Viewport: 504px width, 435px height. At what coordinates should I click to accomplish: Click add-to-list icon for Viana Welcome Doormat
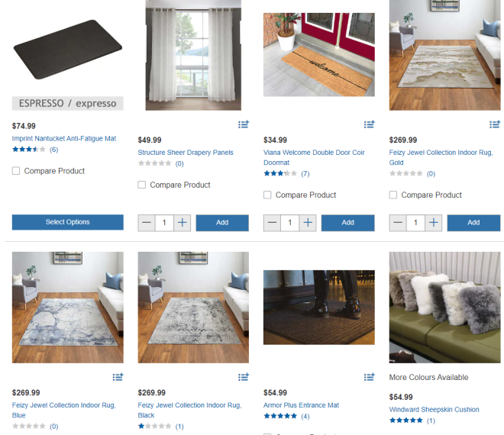(x=369, y=124)
